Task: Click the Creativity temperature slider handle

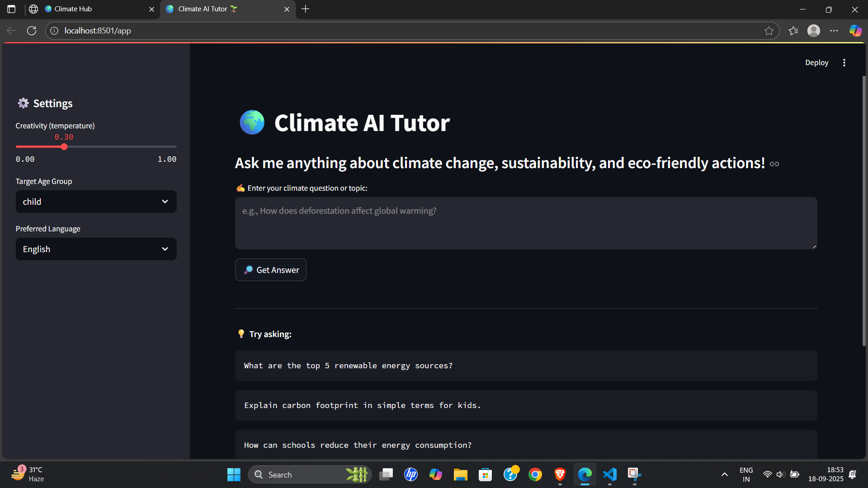Action: click(64, 147)
